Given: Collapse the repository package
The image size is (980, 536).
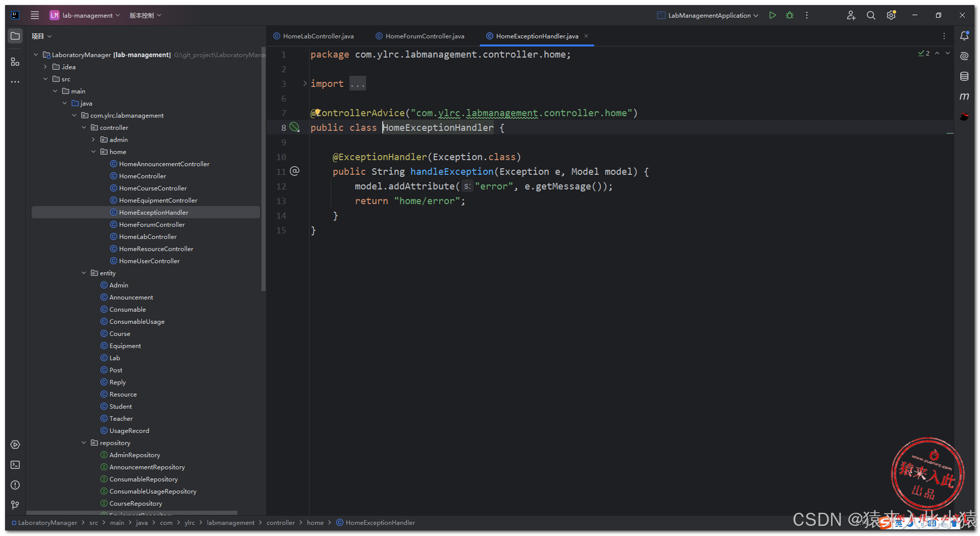Looking at the screenshot, I should click(84, 443).
